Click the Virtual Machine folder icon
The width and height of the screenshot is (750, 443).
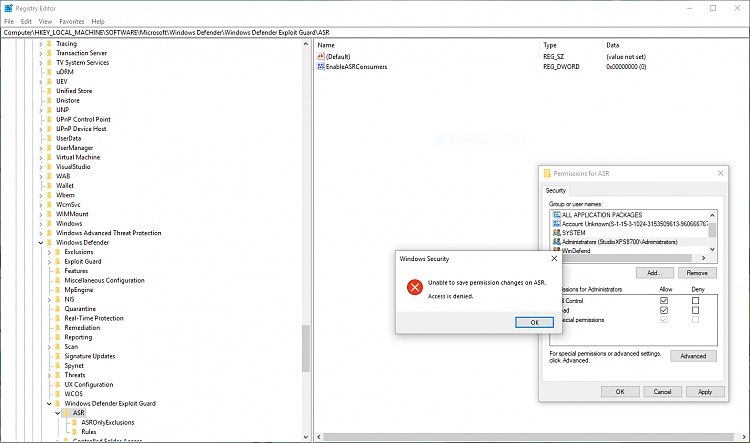click(x=49, y=157)
